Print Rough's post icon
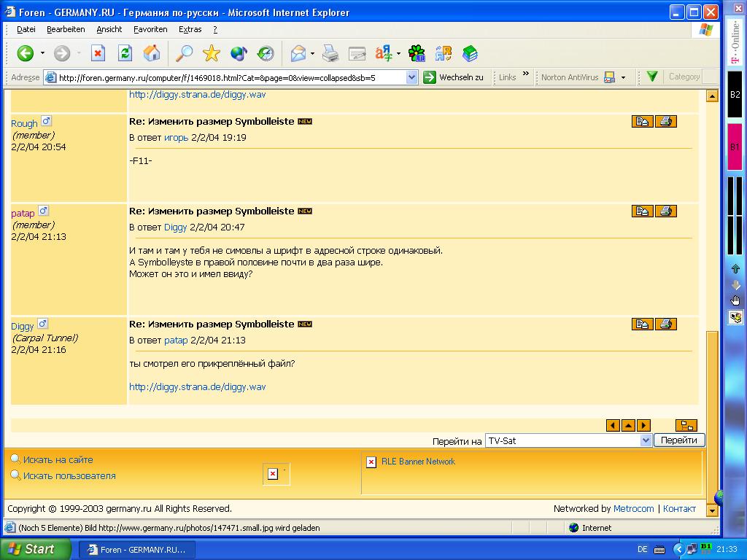Image resolution: width=747 pixels, height=560 pixels. pos(665,122)
